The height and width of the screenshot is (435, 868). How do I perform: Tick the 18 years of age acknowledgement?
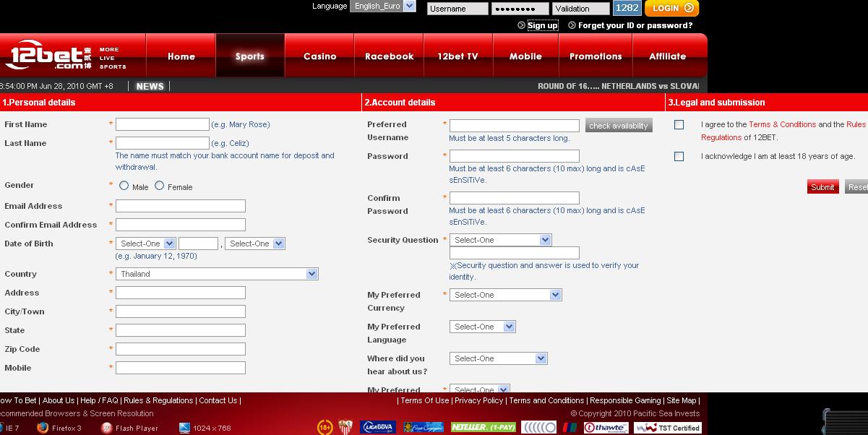[677, 155]
